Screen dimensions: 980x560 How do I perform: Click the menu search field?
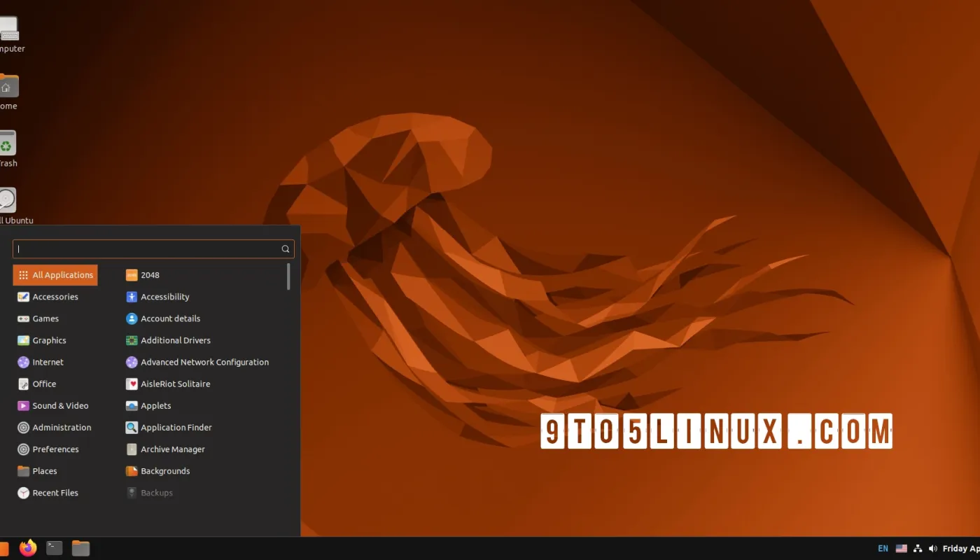(x=153, y=248)
